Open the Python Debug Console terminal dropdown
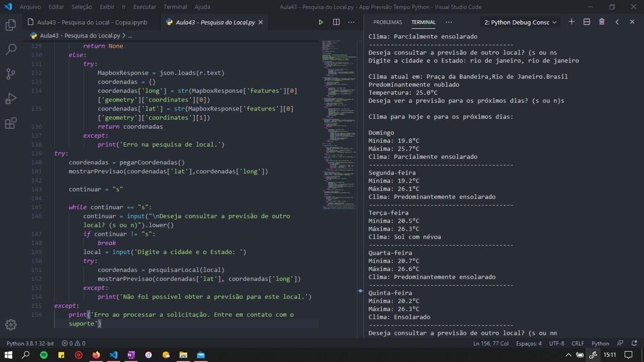644x362 pixels. pos(521,22)
